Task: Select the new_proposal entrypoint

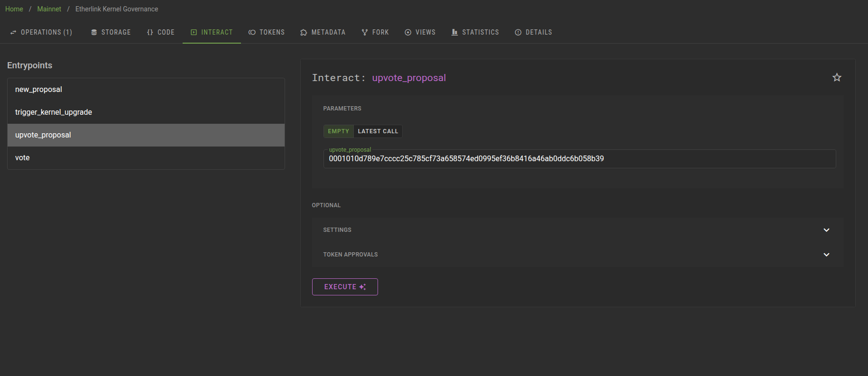Action: [146, 90]
